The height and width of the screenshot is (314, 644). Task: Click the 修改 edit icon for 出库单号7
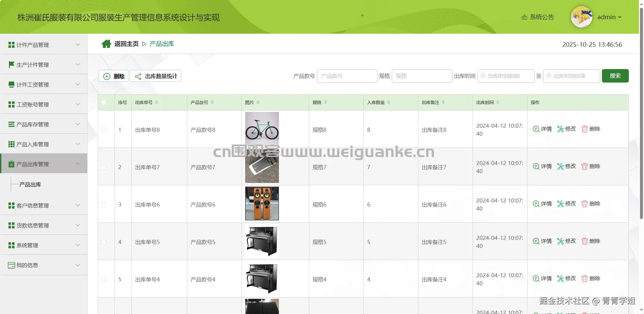click(x=560, y=166)
